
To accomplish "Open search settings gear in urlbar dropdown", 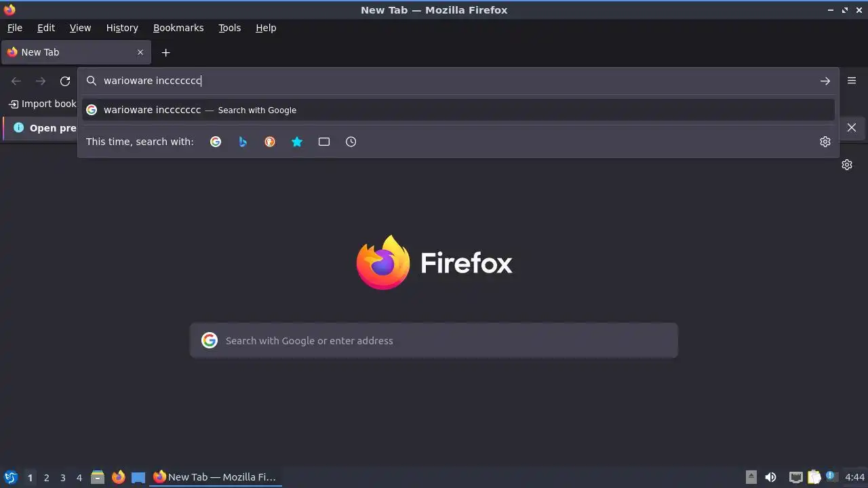I will pyautogui.click(x=825, y=142).
